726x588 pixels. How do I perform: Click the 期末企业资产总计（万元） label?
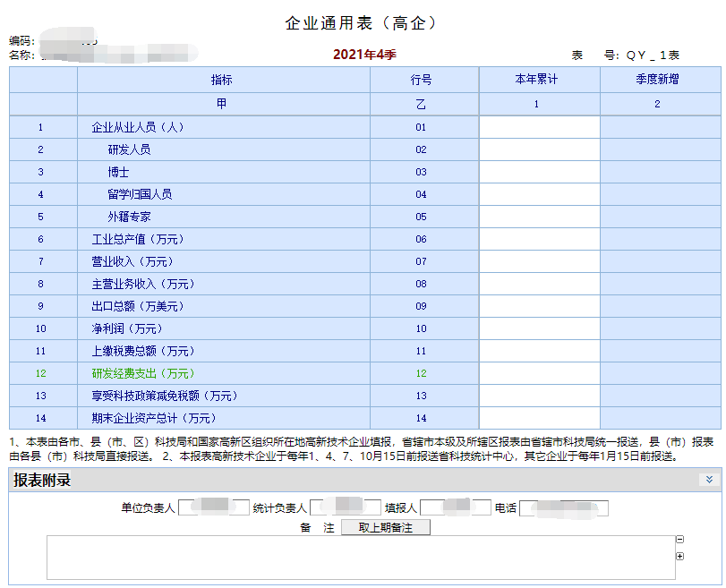154,418
